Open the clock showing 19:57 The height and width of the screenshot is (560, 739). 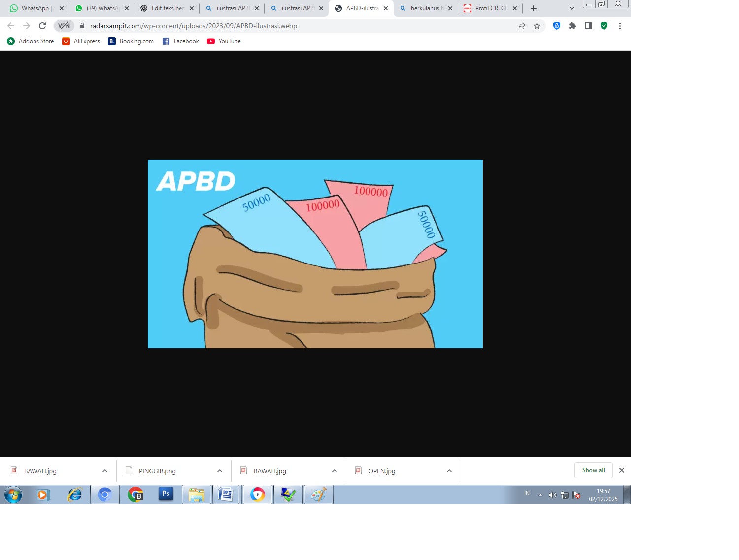(603, 495)
